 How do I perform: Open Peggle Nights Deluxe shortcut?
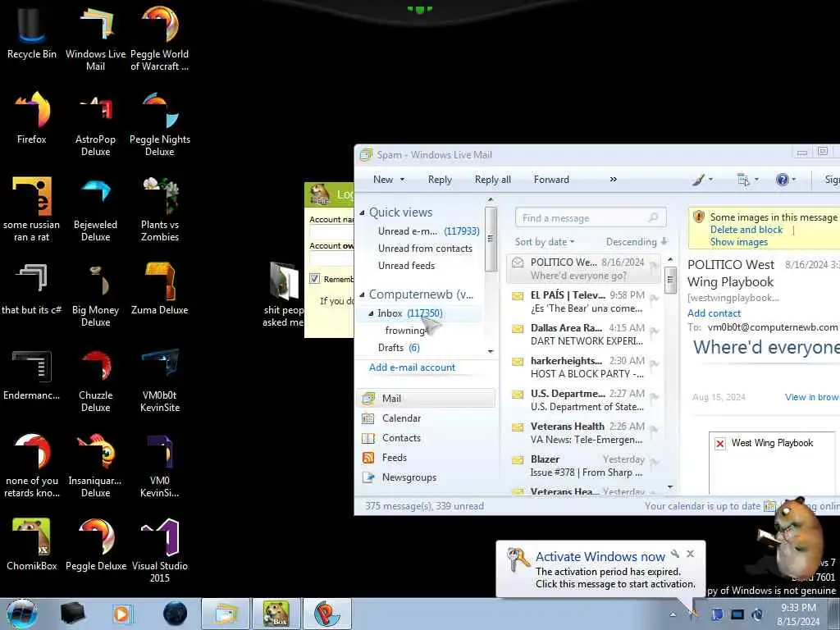(x=160, y=125)
